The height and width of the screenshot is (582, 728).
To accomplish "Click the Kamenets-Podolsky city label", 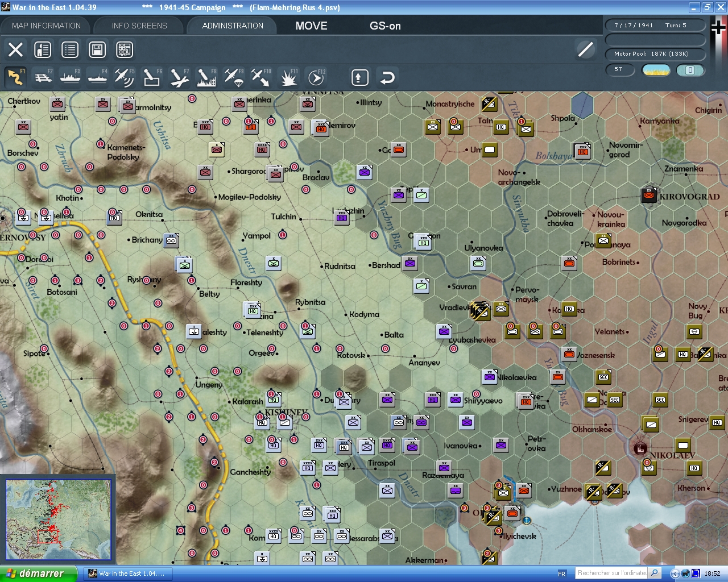I will click(x=126, y=152).
